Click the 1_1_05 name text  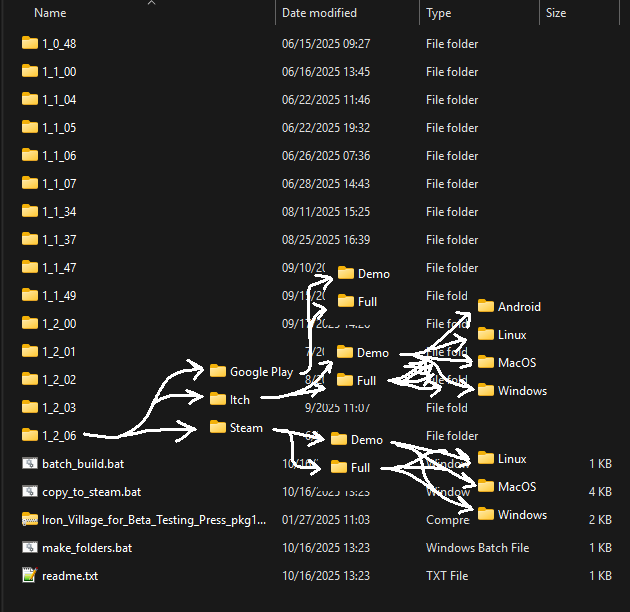click(59, 128)
